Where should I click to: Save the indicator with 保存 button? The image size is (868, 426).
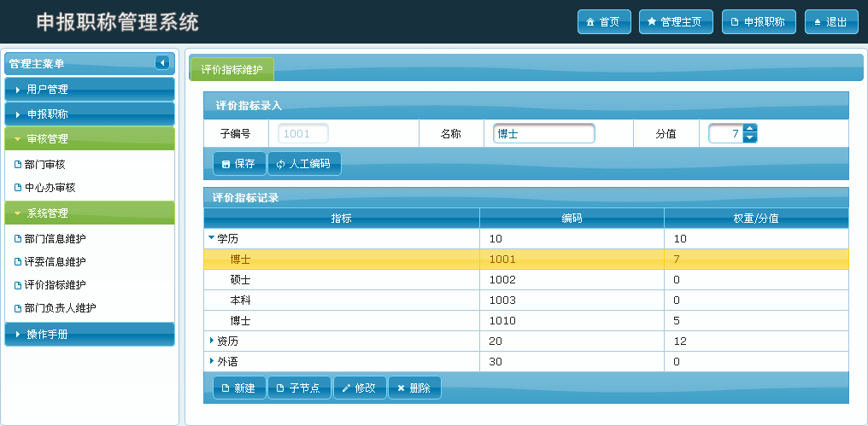click(239, 164)
